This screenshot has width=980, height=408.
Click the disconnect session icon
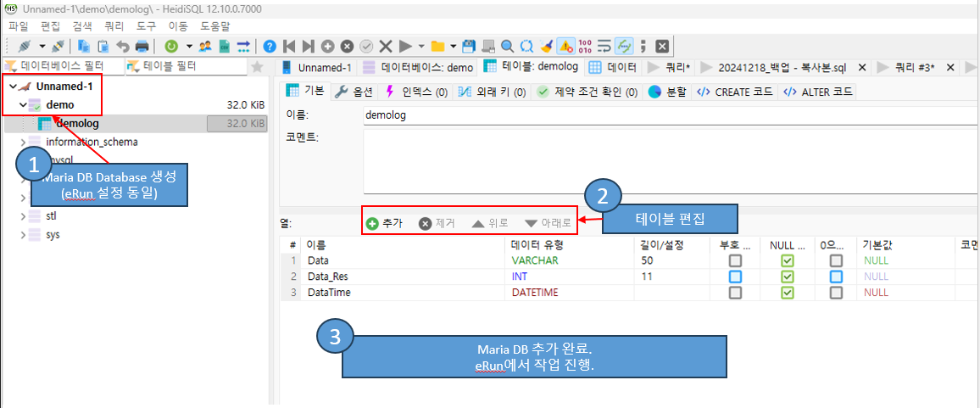pos(58,46)
